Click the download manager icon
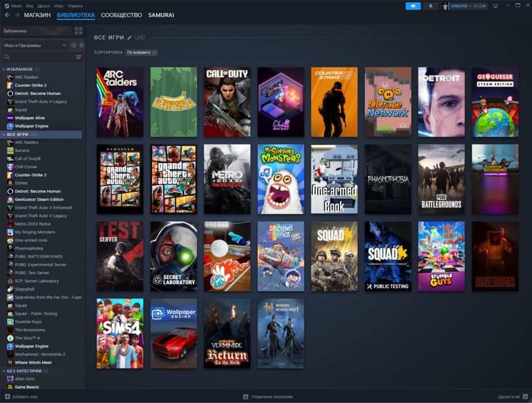The height and width of the screenshot is (403, 532). (246, 397)
